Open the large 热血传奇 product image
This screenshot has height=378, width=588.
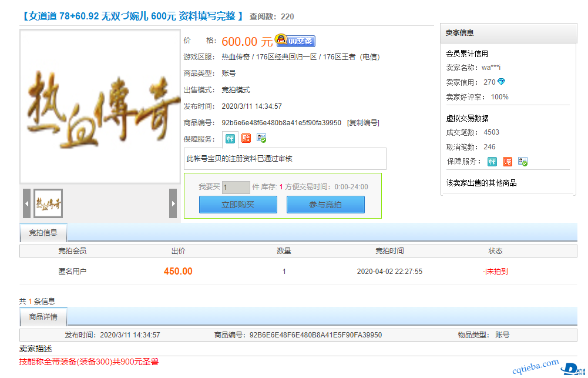[100, 106]
